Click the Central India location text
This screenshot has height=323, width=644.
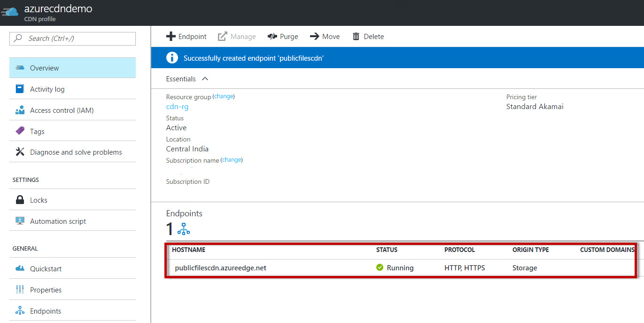point(187,149)
